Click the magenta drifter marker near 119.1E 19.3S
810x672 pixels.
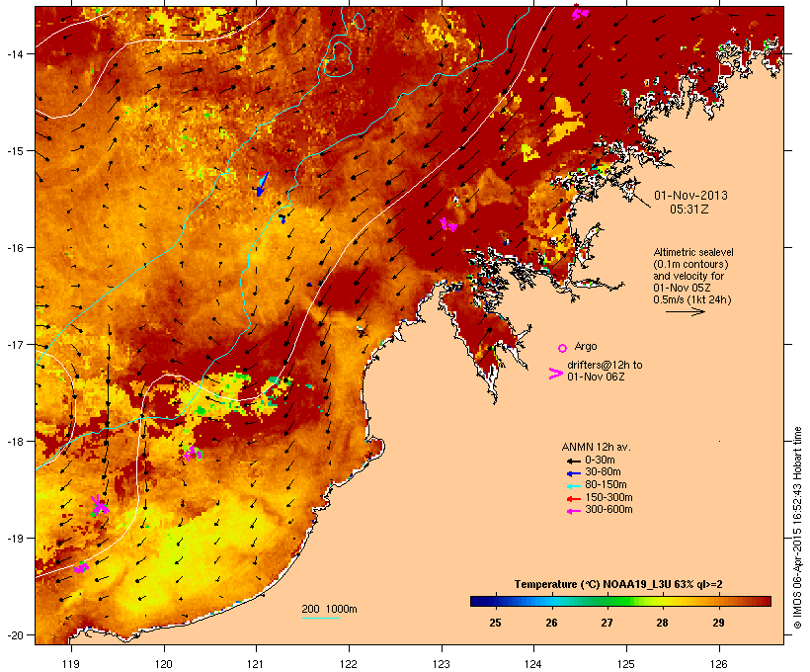coord(81,567)
